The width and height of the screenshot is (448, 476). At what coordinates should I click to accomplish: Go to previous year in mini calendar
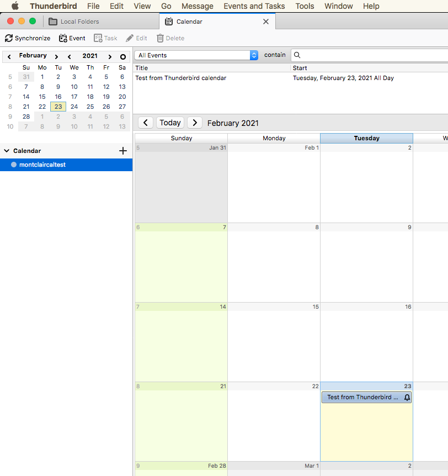click(x=70, y=57)
